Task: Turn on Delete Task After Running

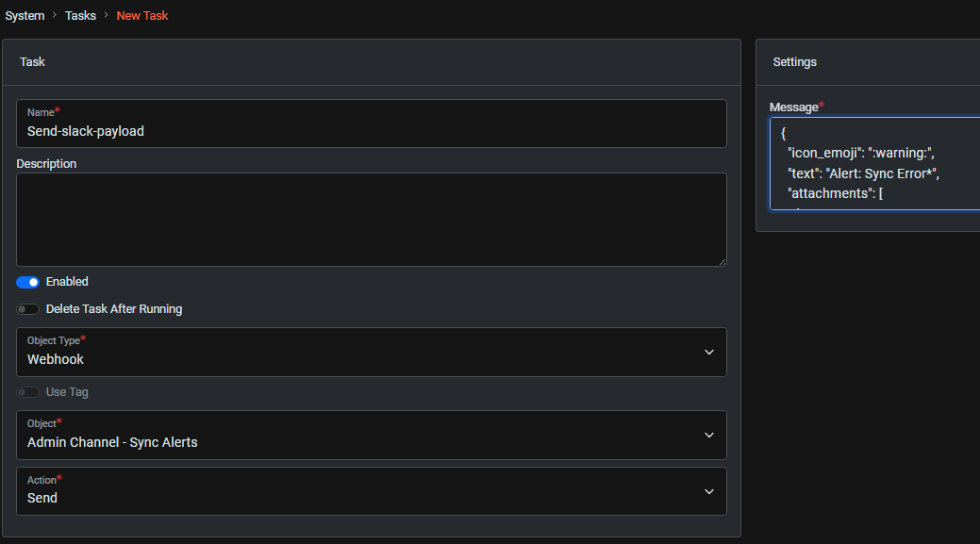Action: (x=27, y=308)
